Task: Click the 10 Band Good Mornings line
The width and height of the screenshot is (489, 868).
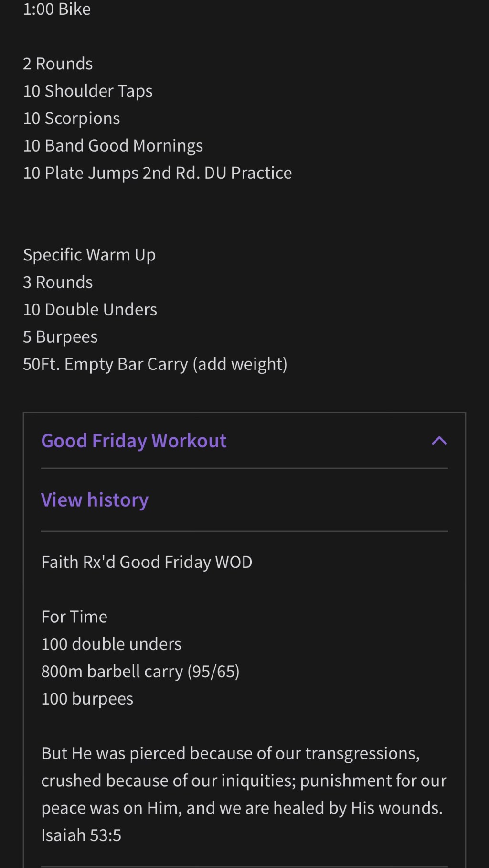Action: pos(113,145)
